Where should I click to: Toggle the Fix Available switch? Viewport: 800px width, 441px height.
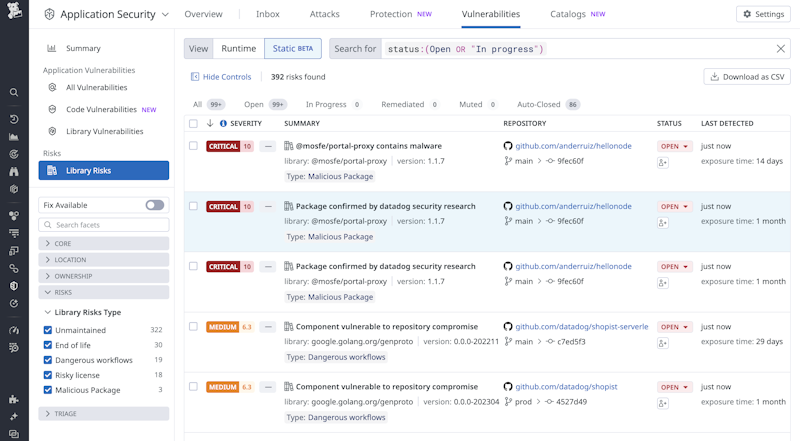[x=155, y=205]
